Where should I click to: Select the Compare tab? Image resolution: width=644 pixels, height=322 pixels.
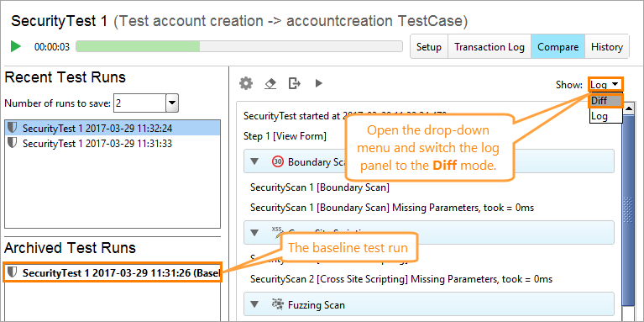tap(558, 47)
